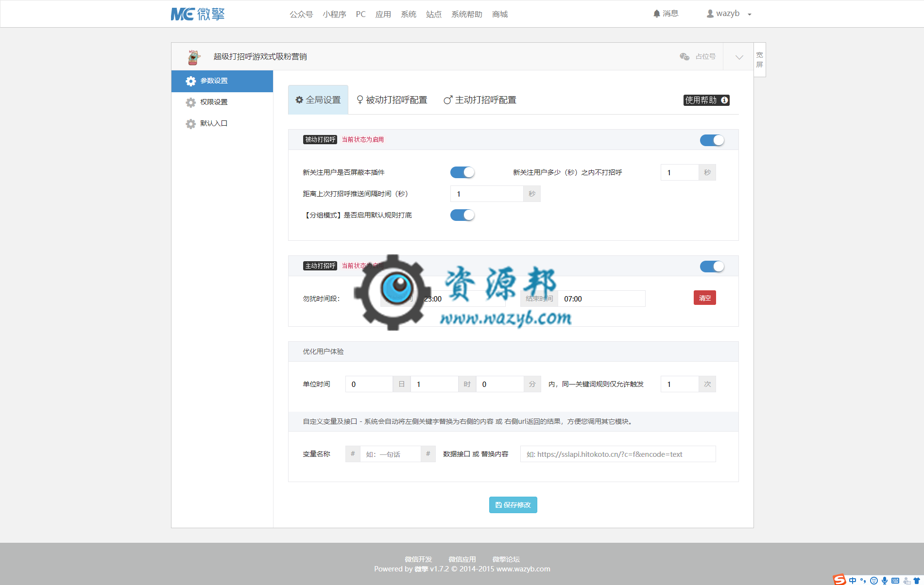Click the red 清空 button
Viewport: 924px width, 585px height.
(x=705, y=298)
